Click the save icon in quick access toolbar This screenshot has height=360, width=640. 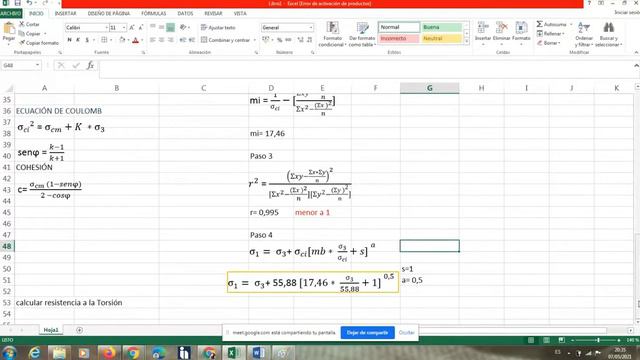(18, 3)
